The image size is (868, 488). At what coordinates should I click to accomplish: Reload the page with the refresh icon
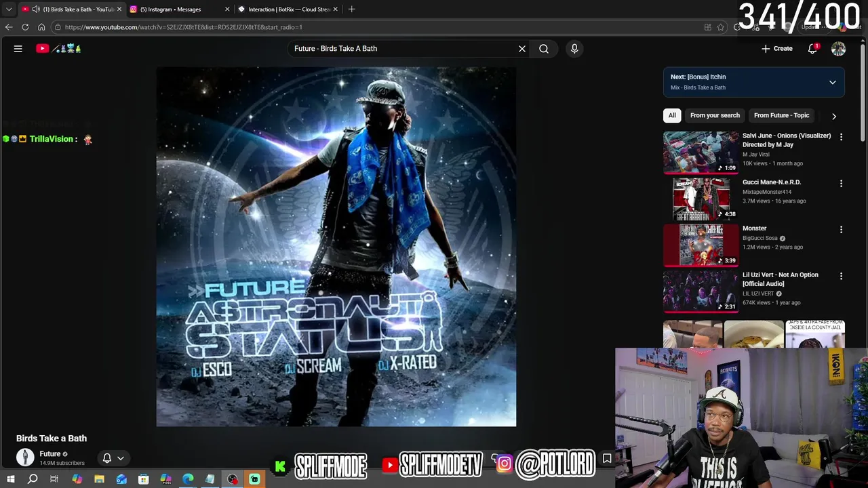[25, 27]
